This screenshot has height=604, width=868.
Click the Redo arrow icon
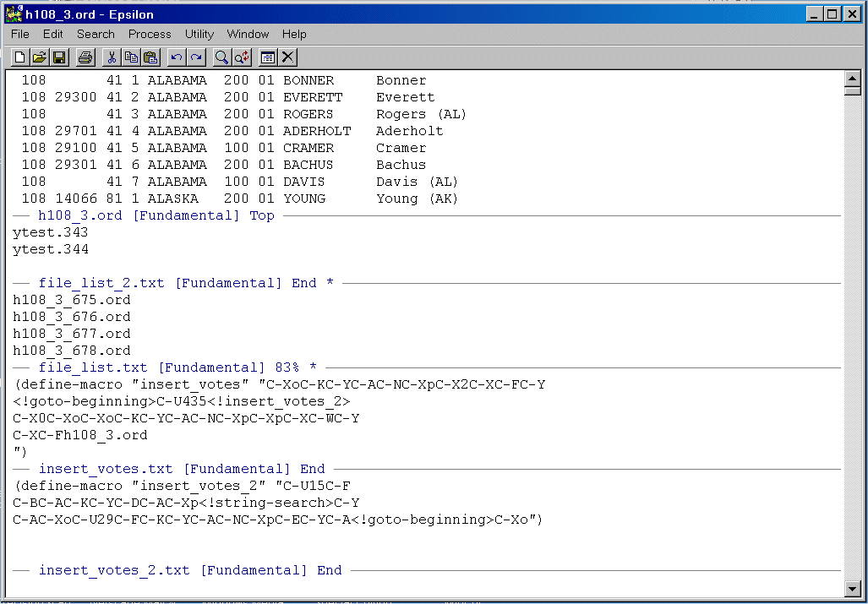pyautogui.click(x=196, y=57)
